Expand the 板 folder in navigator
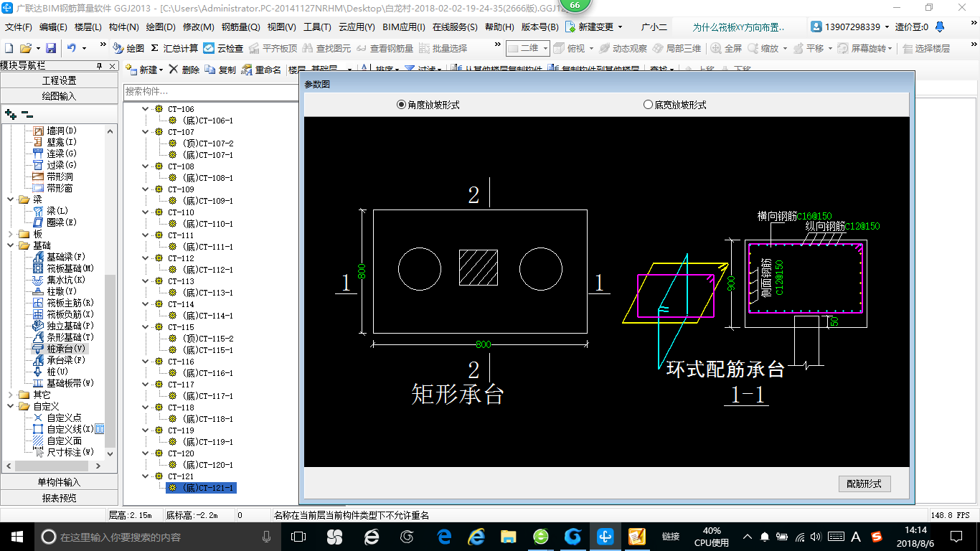Image resolution: width=980 pixels, height=551 pixels. pos(10,234)
